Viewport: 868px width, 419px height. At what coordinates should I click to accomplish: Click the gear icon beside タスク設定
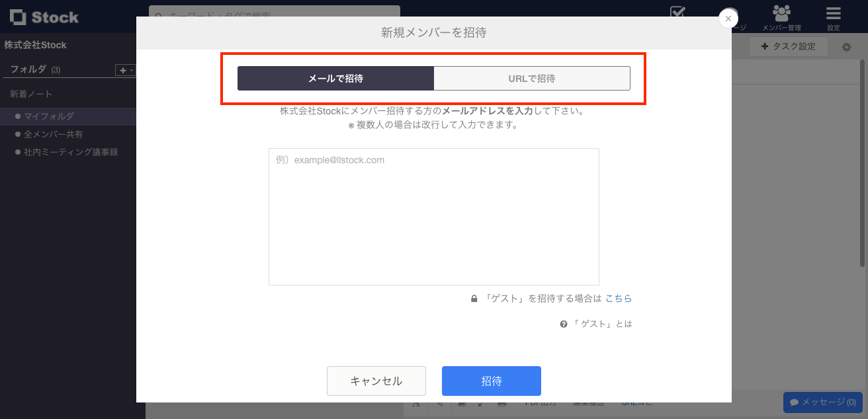click(x=846, y=46)
